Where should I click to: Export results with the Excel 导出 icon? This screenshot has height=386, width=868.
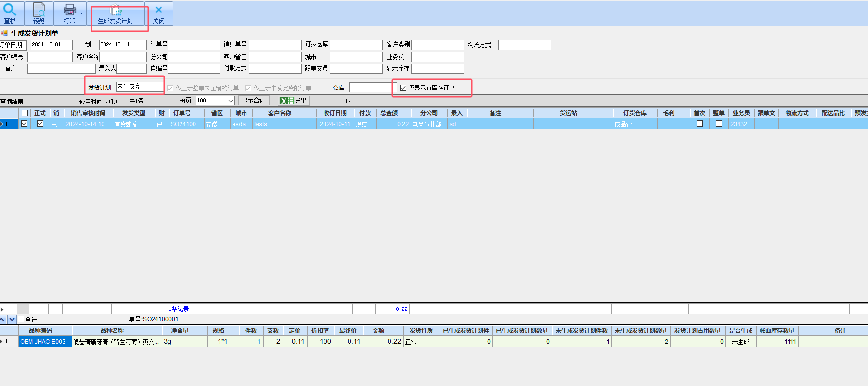[293, 101]
